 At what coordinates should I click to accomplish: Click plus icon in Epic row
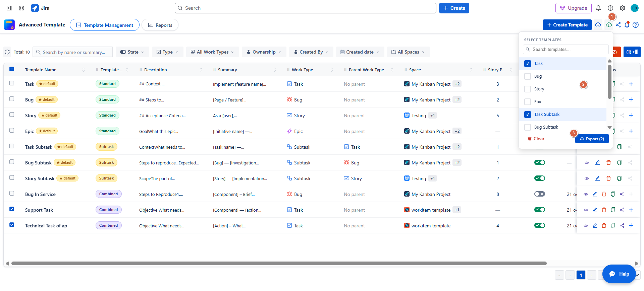click(631, 131)
